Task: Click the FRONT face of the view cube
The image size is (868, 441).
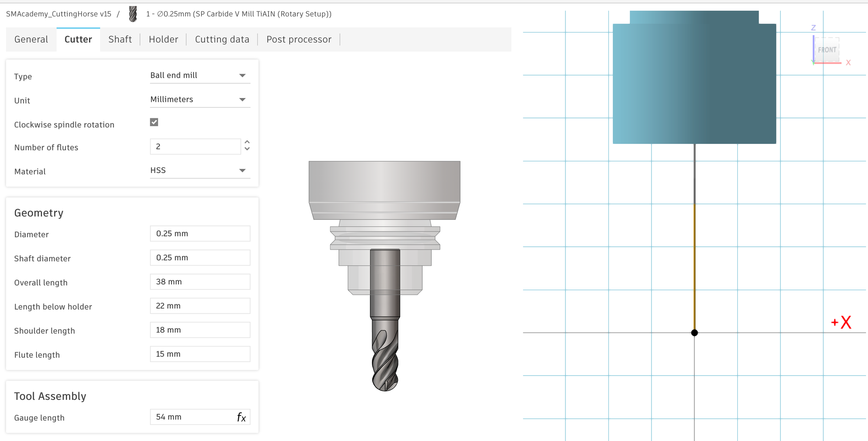Action: (x=827, y=50)
